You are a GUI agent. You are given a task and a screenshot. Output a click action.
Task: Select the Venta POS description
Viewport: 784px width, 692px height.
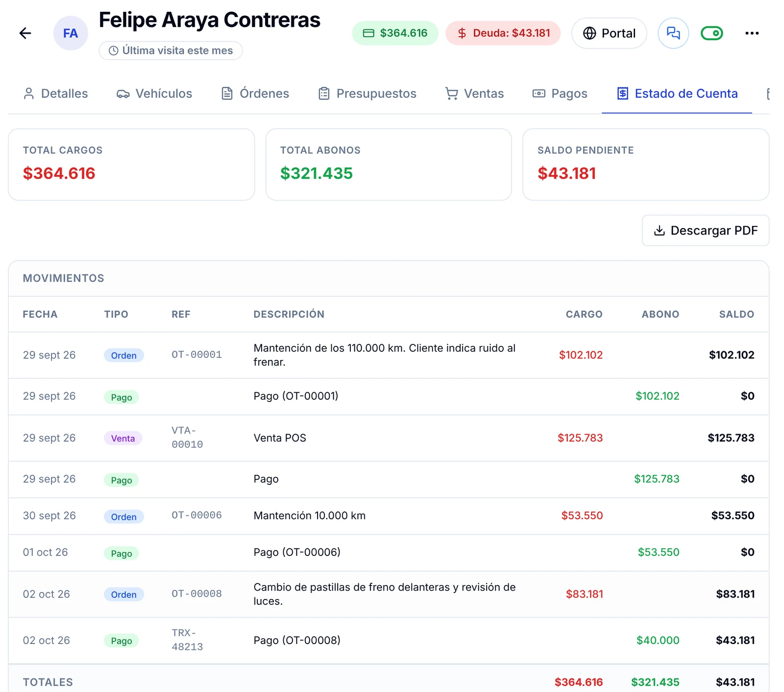[280, 438]
